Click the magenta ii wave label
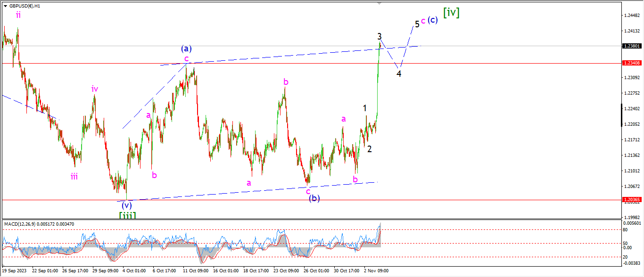 click(x=18, y=15)
